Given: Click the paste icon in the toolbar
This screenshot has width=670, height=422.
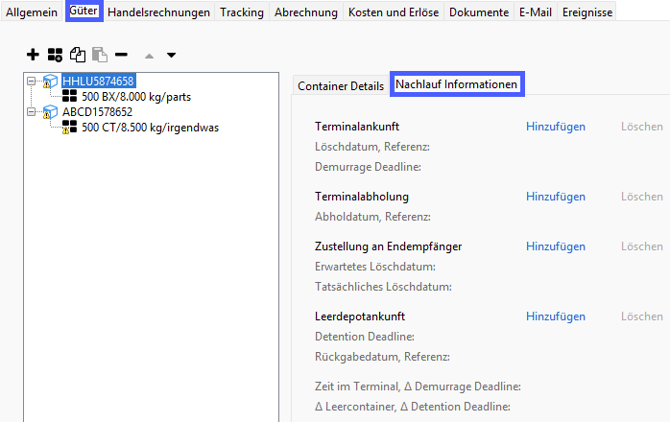Looking at the screenshot, I should point(99,55).
